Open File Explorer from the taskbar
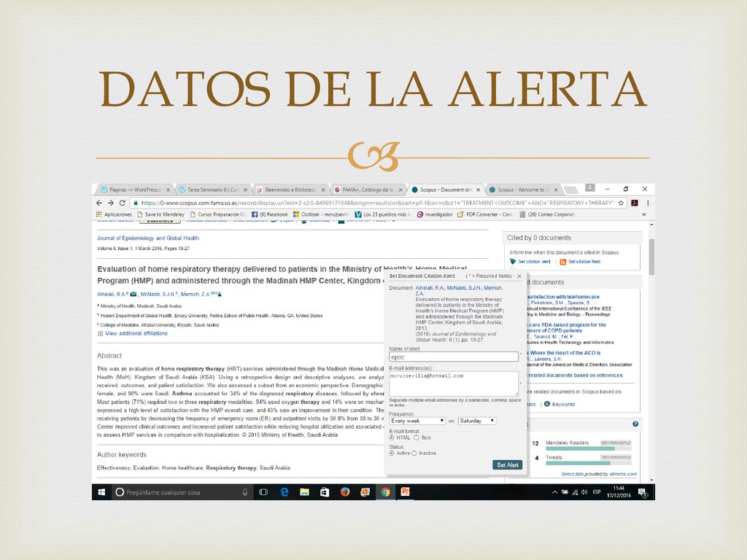Screen dimensions: 747x560 point(304,492)
